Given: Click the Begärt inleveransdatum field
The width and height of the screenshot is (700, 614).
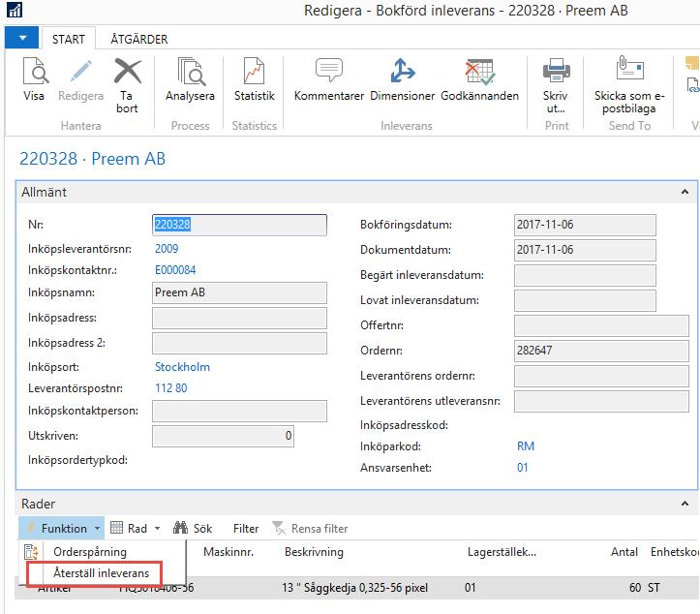Looking at the screenshot, I should click(x=585, y=275).
